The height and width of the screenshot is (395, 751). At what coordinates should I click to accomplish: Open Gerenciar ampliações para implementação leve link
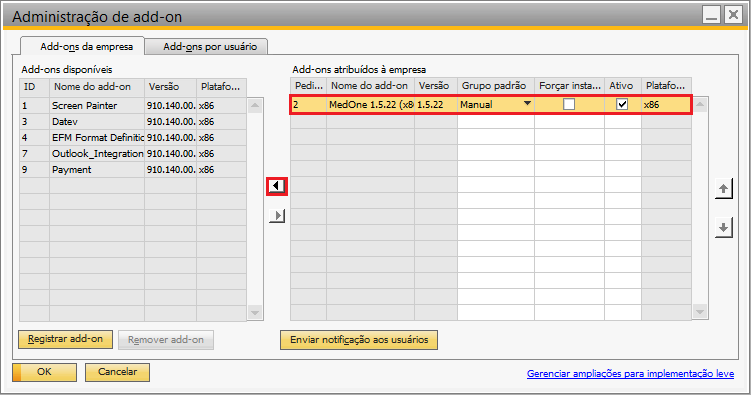click(630, 373)
